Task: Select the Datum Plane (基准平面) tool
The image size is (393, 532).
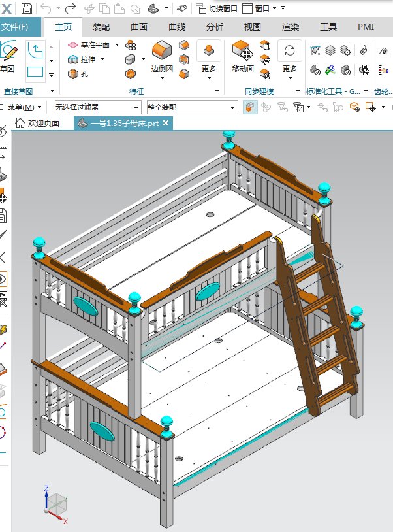Action: point(91,45)
